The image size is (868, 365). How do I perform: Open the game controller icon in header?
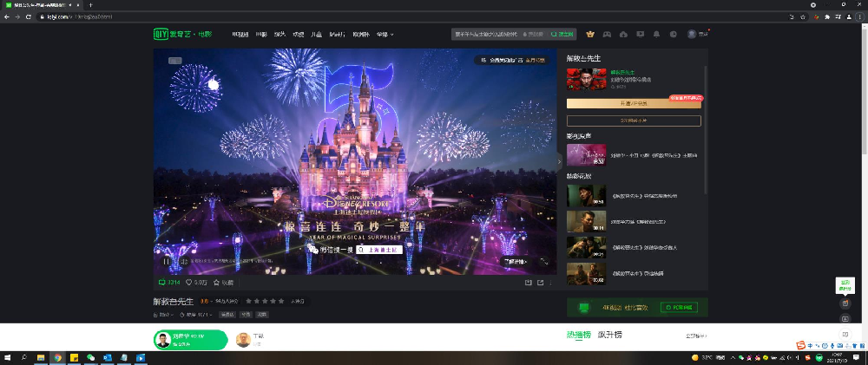607,35
